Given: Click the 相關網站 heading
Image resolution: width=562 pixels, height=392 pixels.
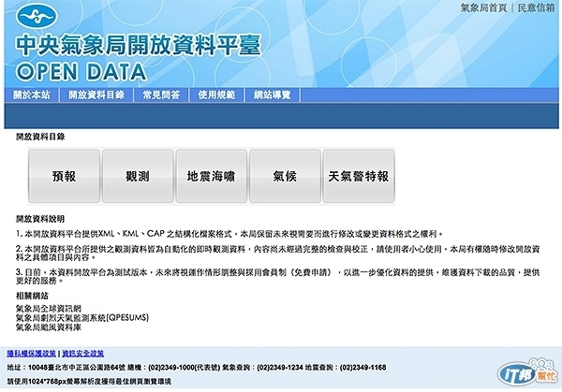Looking at the screenshot, I should (x=32, y=296).
